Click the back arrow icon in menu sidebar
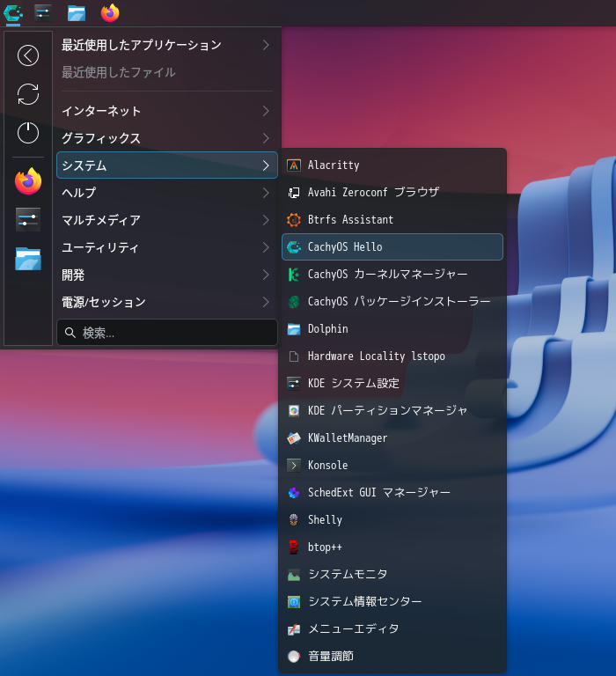This screenshot has height=676, width=616. (28, 55)
